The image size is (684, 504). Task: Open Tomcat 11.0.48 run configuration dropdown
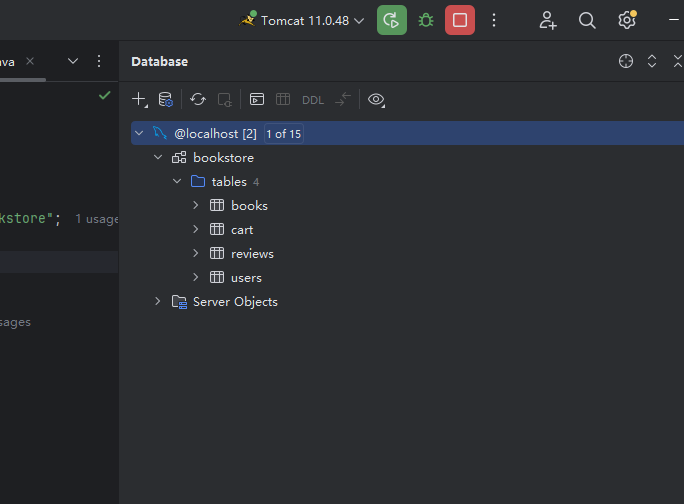pyautogui.click(x=302, y=21)
